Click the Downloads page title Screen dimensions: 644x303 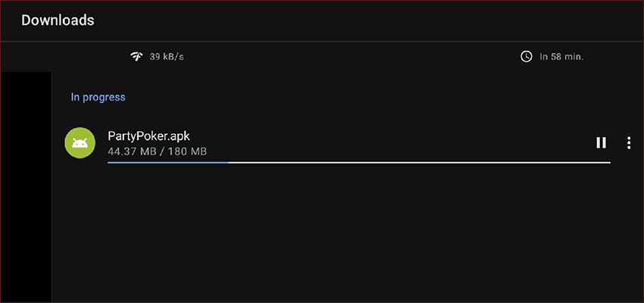(58, 20)
